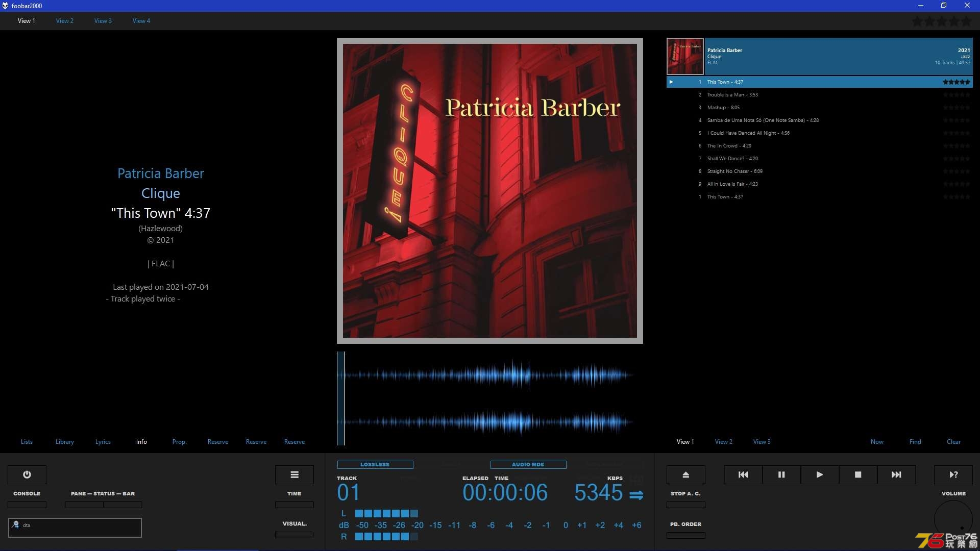This screenshot has height=551, width=980.
Task: Restore down the foobar2000 window
Action: (944, 6)
